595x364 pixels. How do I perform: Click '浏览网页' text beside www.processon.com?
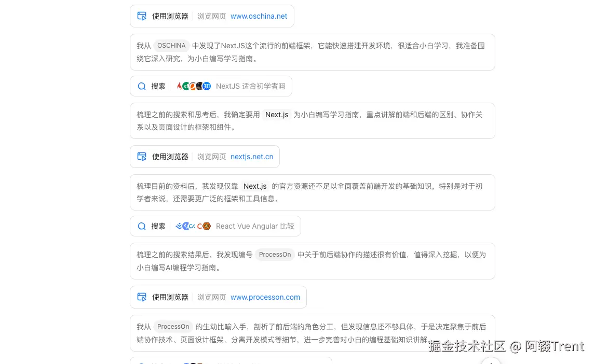pyautogui.click(x=211, y=297)
